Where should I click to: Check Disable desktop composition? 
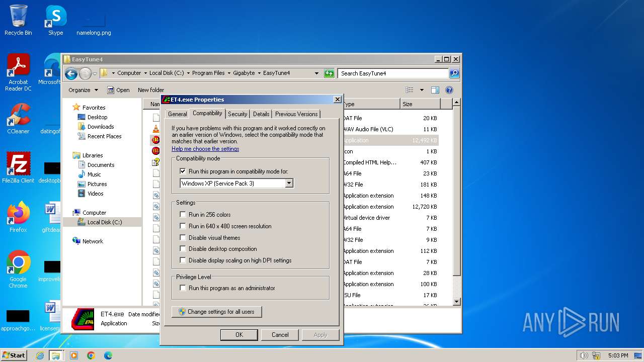pos(183,249)
